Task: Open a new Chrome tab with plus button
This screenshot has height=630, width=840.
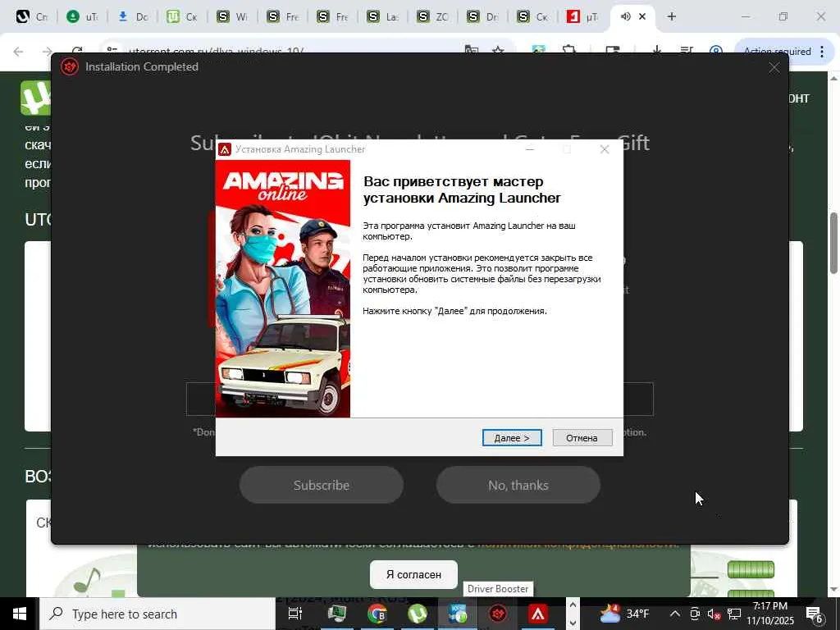Action: click(671, 16)
